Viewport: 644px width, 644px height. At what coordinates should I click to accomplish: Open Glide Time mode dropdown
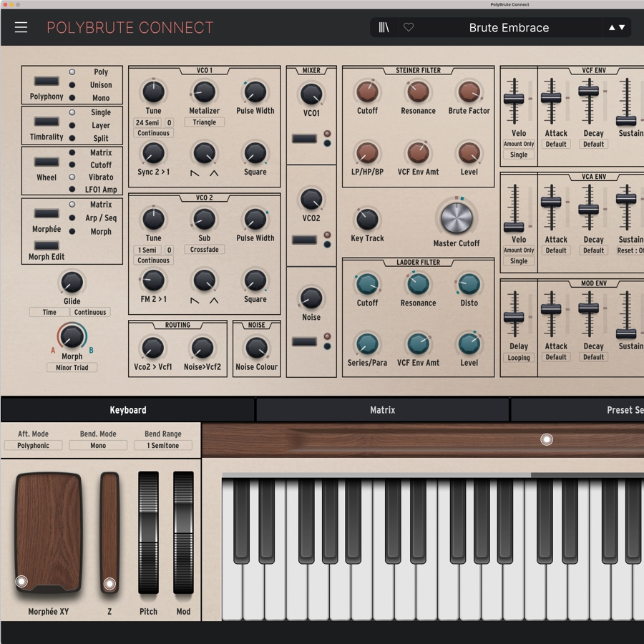(x=49, y=312)
